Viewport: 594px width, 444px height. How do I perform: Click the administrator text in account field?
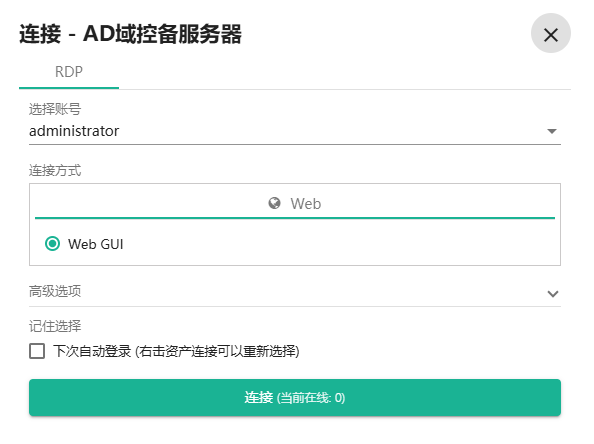click(74, 131)
